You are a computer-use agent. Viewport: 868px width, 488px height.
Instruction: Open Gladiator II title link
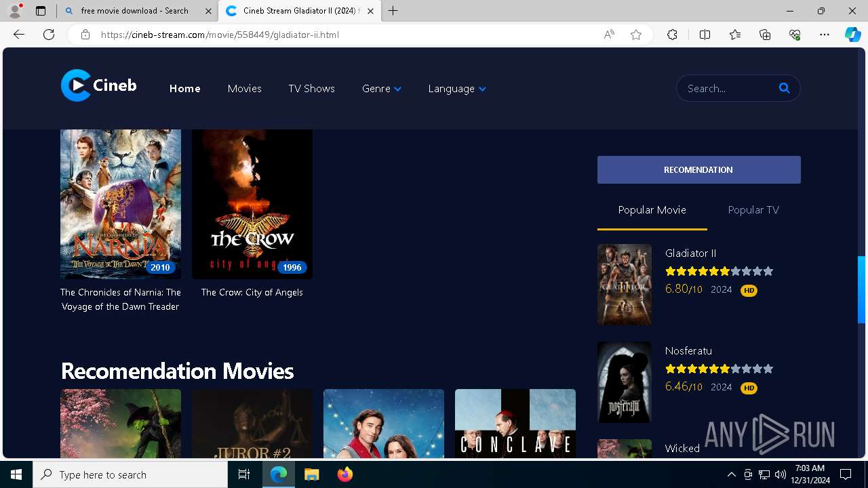[x=690, y=253]
